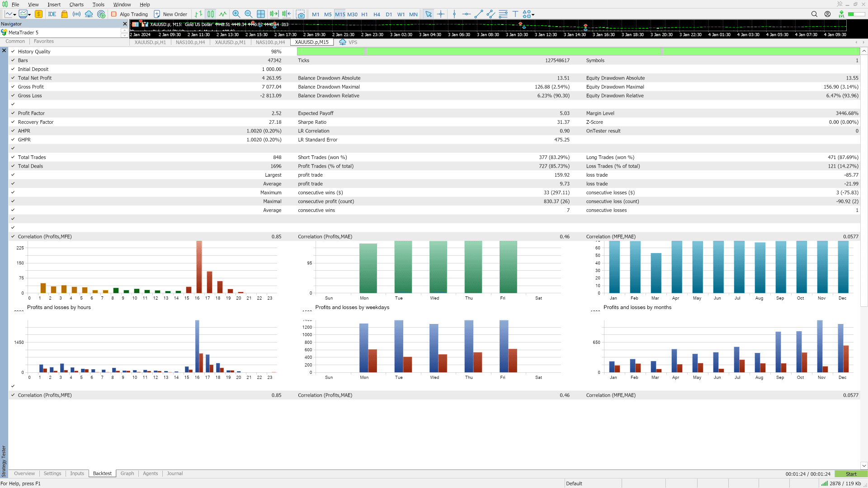Select the M1 timeframe
868x488 pixels.
pos(316,14)
